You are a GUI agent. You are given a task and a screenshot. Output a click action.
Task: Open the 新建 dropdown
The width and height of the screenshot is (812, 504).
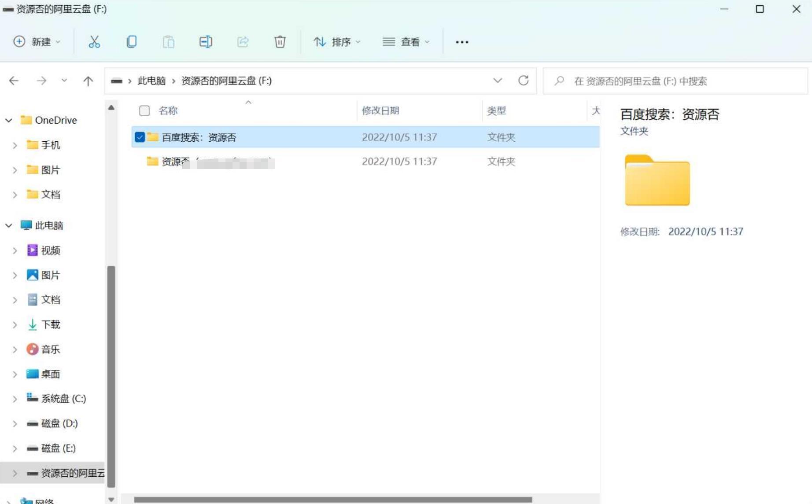[x=37, y=42]
